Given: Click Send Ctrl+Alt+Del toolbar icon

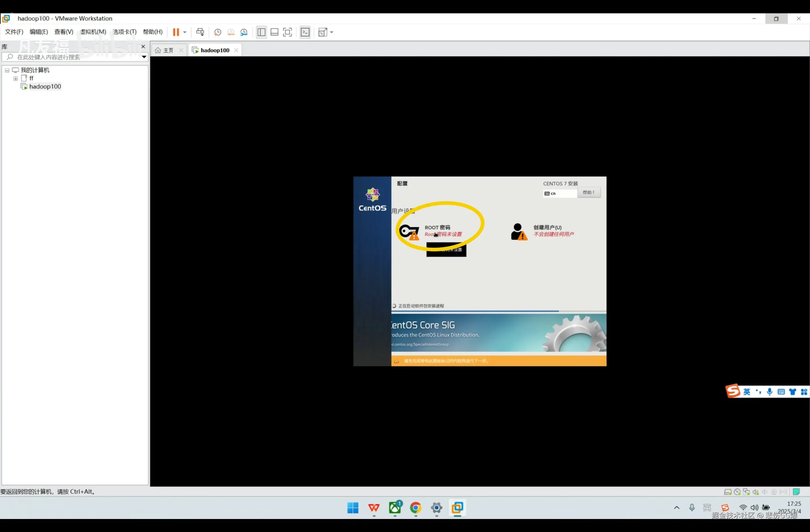Looking at the screenshot, I should click(x=200, y=32).
